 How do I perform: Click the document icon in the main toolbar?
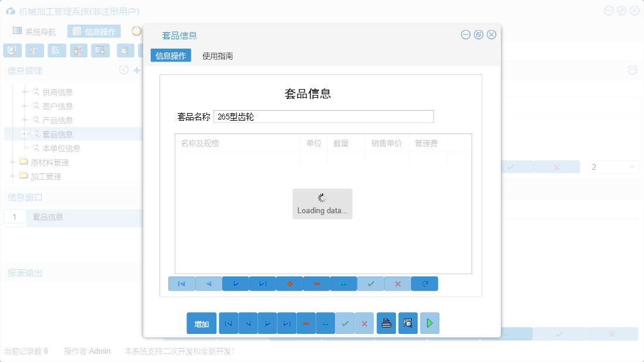[x=56, y=50]
